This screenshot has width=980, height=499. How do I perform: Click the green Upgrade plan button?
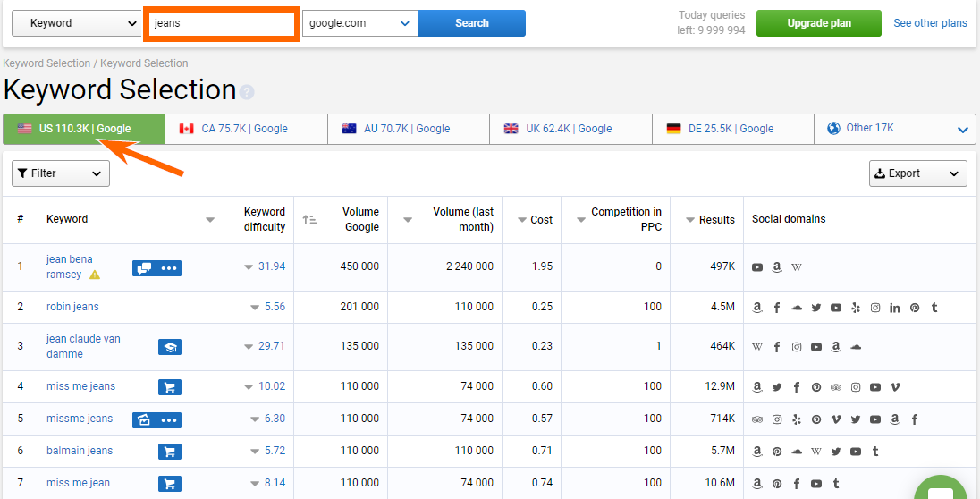[819, 23]
